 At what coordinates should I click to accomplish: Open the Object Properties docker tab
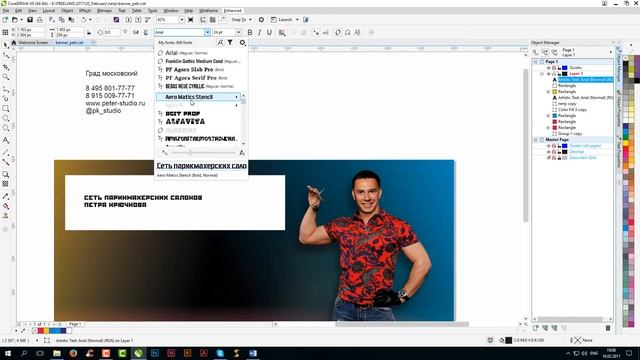619,108
